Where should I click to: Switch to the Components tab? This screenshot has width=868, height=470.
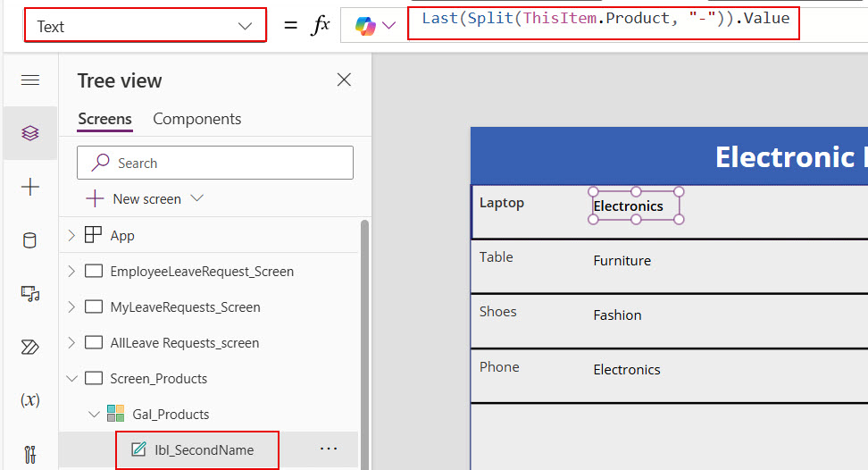click(x=197, y=119)
